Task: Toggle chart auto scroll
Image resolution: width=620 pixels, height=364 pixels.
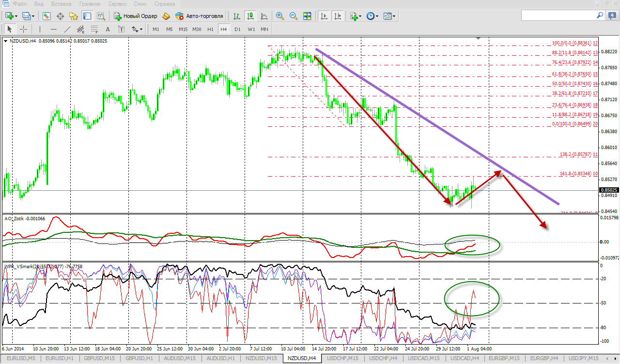Action: point(324,16)
